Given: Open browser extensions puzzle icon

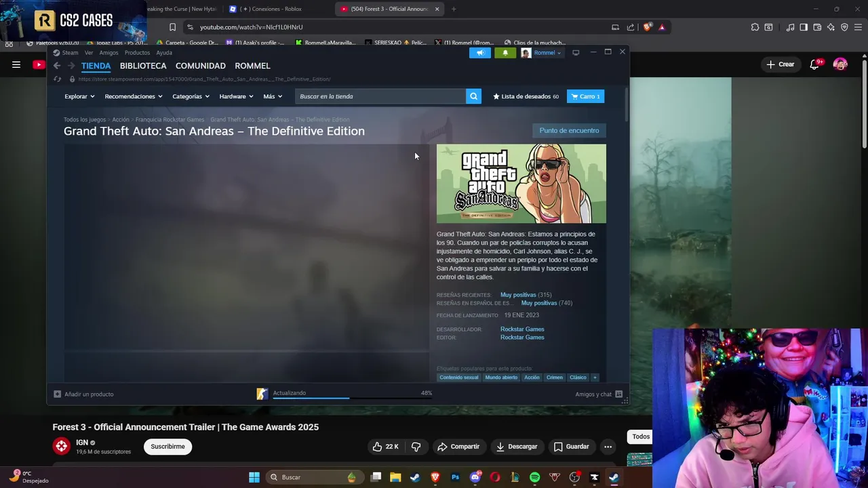Looking at the screenshot, I should point(755,27).
